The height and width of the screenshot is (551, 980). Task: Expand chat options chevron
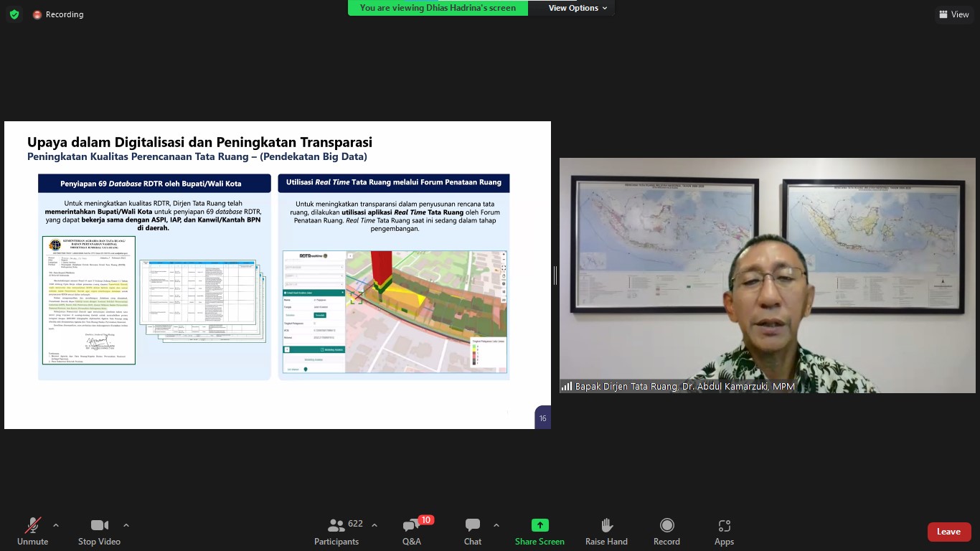coord(496,525)
